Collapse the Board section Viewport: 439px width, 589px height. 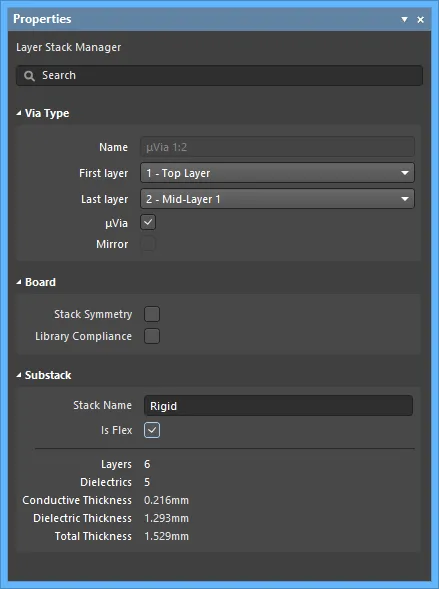[x=19, y=282]
